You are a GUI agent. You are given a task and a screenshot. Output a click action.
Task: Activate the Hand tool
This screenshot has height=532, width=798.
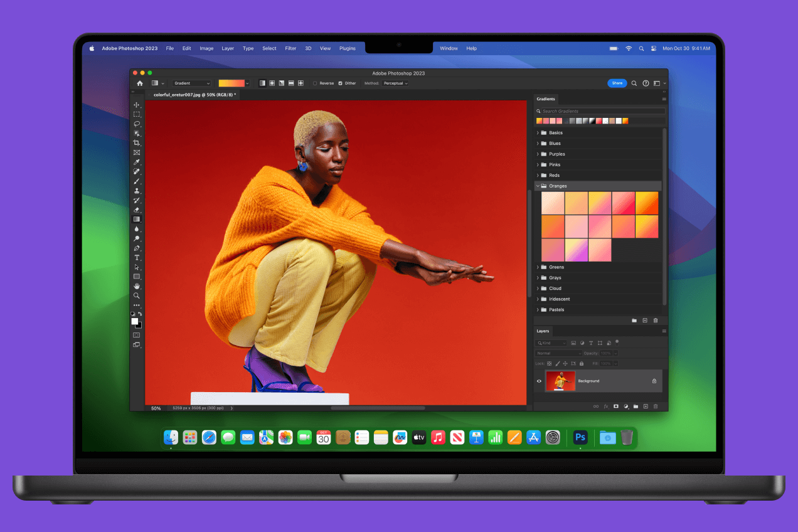pos(136,286)
